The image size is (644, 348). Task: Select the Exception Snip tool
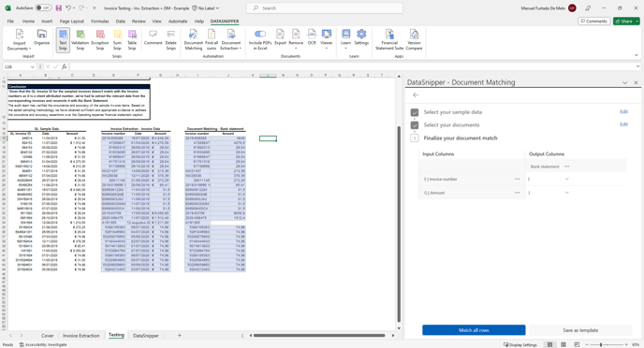tap(100, 40)
